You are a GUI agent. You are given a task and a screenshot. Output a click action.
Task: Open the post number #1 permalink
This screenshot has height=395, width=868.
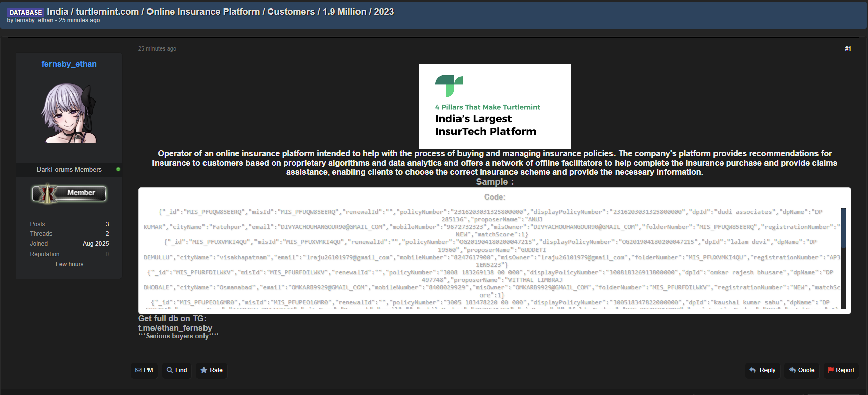848,48
